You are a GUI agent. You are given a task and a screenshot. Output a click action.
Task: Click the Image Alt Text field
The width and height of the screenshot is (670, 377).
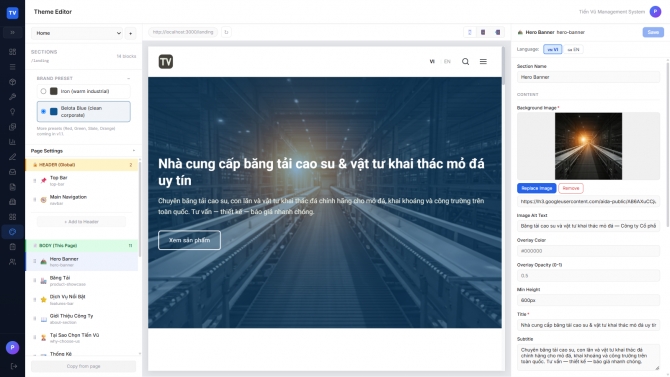coord(588,226)
